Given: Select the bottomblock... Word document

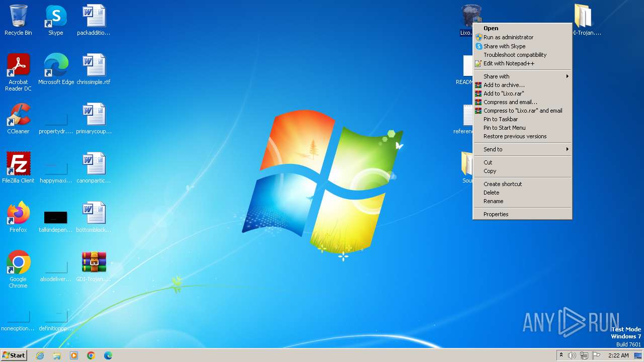Looking at the screenshot, I should pos(94,218).
